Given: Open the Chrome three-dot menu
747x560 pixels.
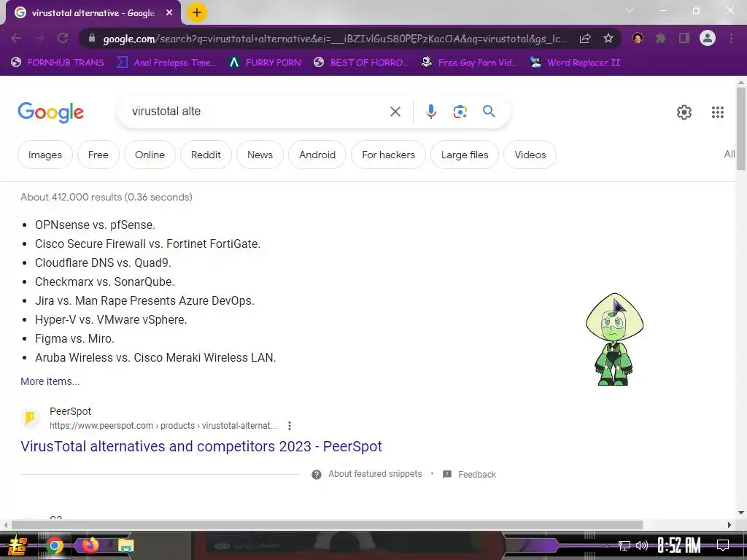Looking at the screenshot, I should click(731, 39).
